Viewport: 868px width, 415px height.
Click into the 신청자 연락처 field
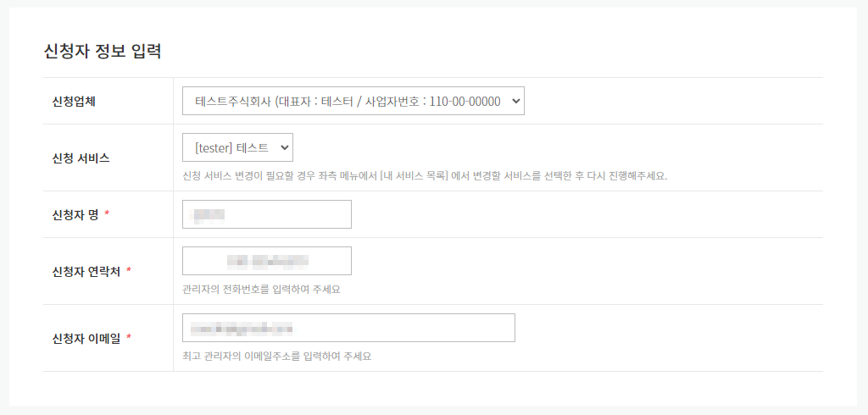pos(267,261)
